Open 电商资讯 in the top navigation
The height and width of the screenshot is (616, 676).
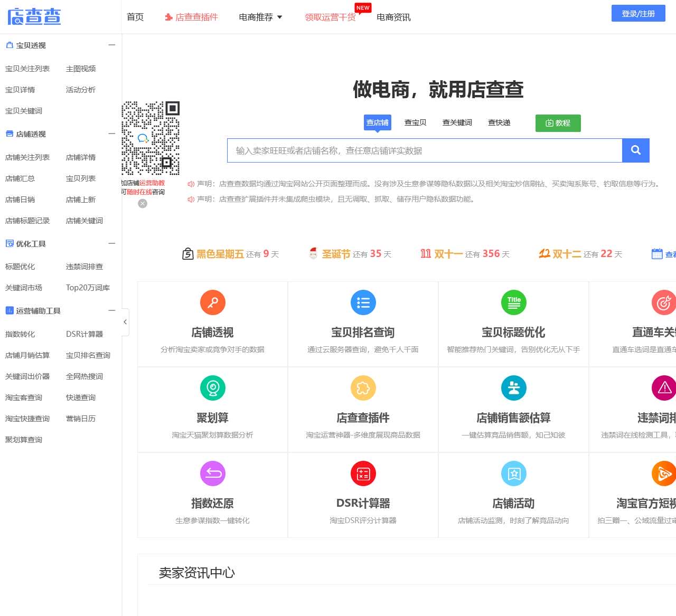click(x=393, y=17)
